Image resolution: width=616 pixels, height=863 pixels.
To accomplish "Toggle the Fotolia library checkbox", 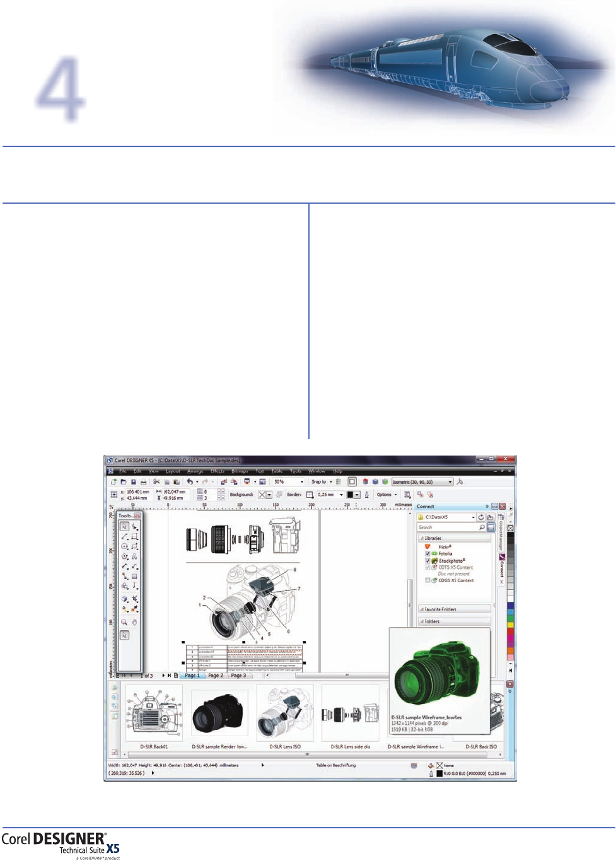I will (x=427, y=553).
